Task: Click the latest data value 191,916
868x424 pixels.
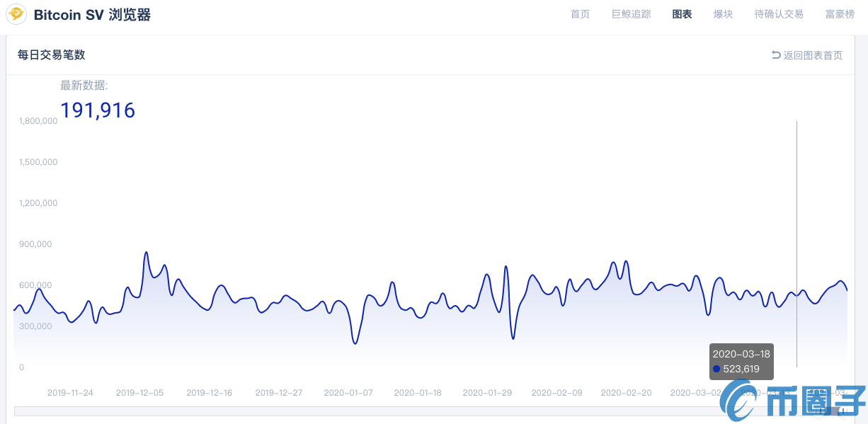Action: (98, 110)
